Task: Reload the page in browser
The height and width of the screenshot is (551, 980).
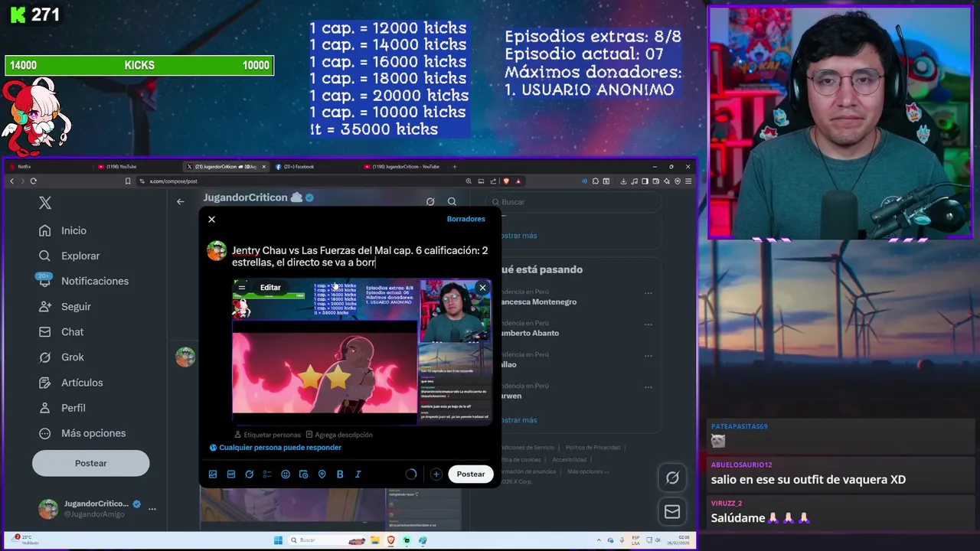Action: tap(34, 181)
